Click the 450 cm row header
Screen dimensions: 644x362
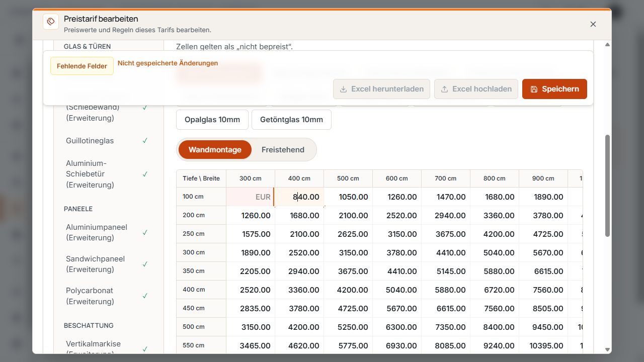[x=201, y=308]
